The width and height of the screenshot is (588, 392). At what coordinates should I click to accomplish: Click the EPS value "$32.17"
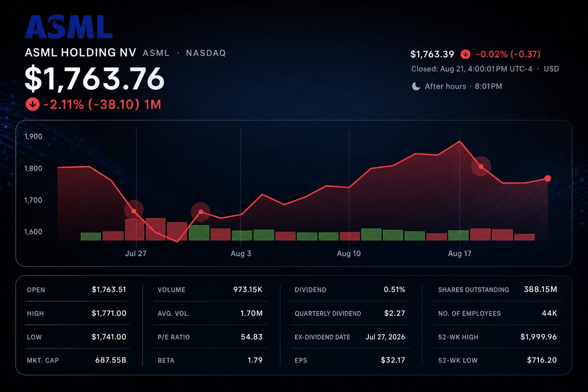click(x=393, y=360)
